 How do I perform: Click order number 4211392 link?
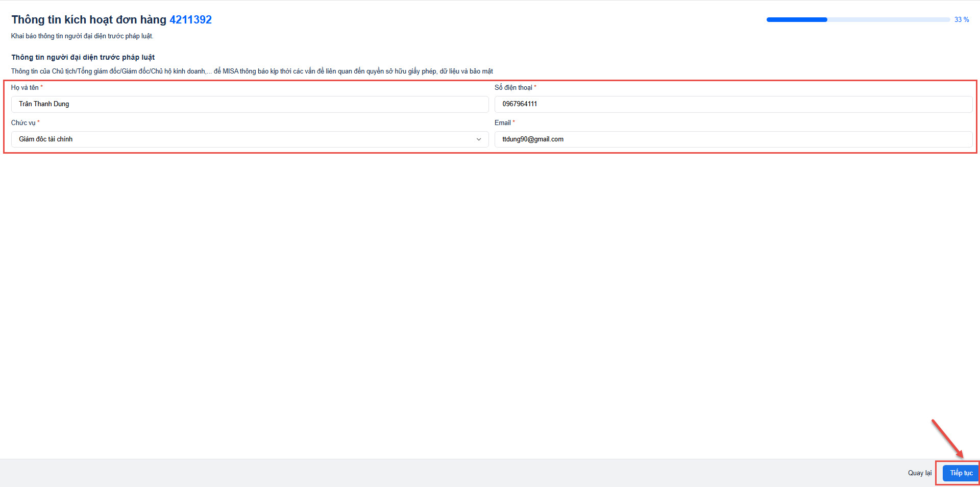(190, 19)
